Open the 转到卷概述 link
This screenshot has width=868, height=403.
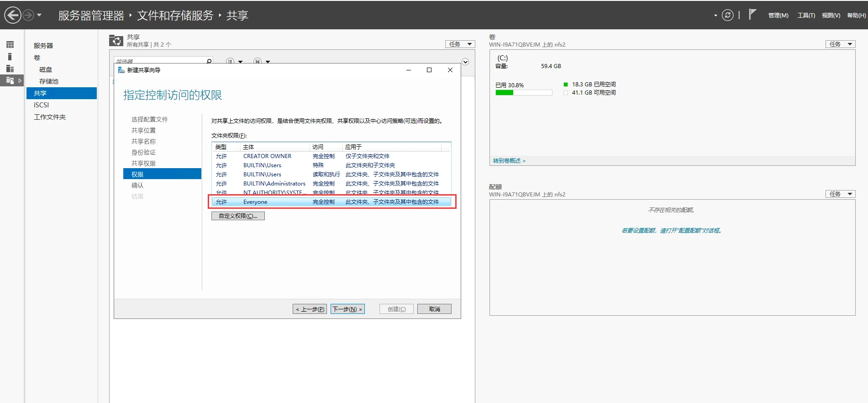click(x=509, y=161)
